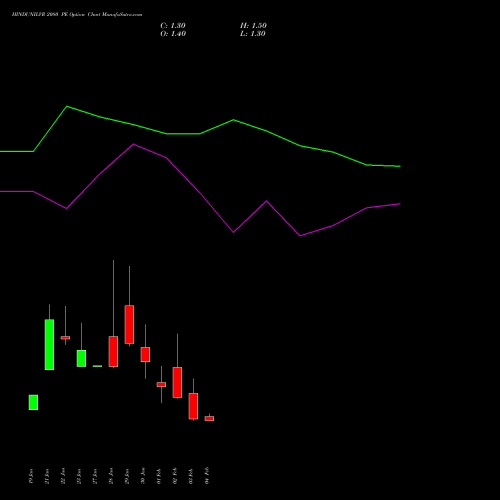The height and width of the screenshot is (500, 500).
Task: Click the purple indicator line's highest peak
Action: 133,144
